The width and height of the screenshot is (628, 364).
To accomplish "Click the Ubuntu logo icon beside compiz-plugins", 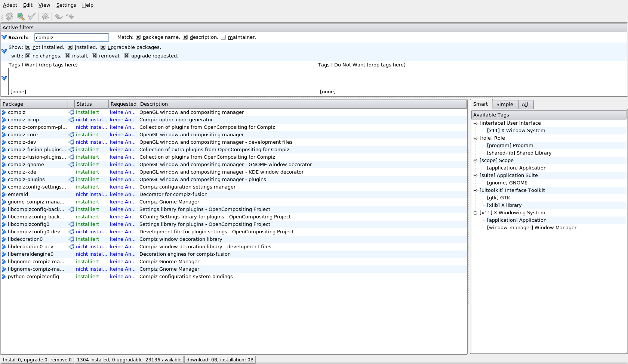I will pos(71,180).
